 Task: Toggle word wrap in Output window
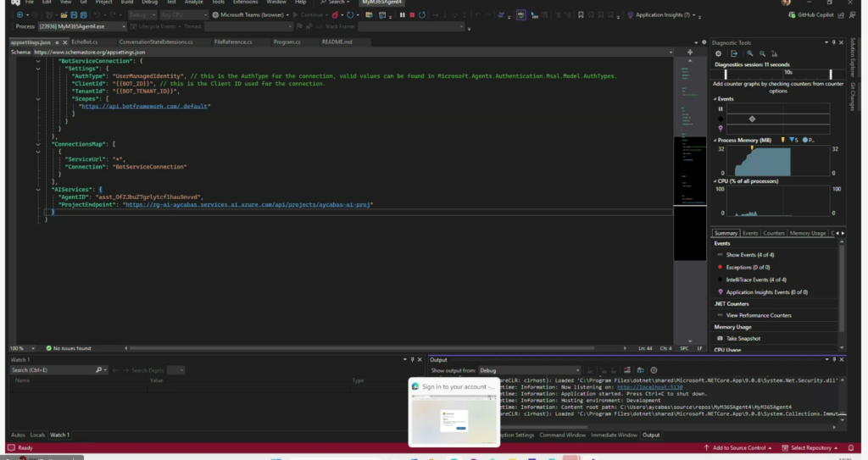click(x=641, y=370)
